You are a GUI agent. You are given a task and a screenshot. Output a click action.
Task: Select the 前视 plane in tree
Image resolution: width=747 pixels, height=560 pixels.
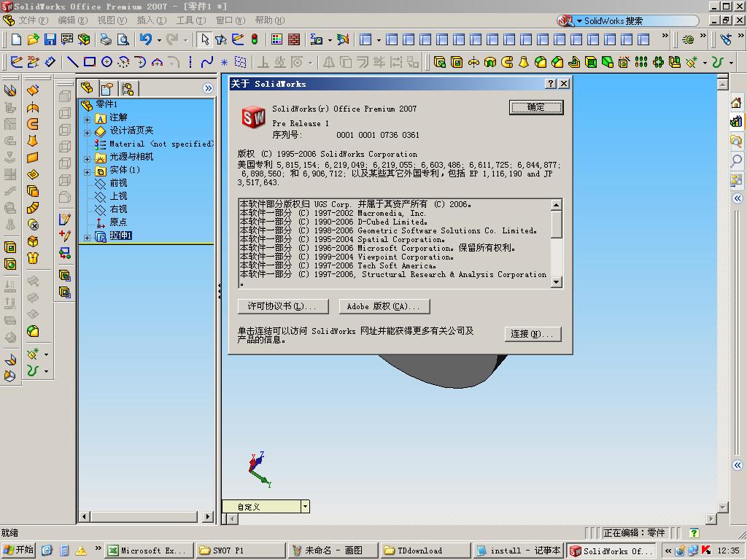(x=118, y=183)
